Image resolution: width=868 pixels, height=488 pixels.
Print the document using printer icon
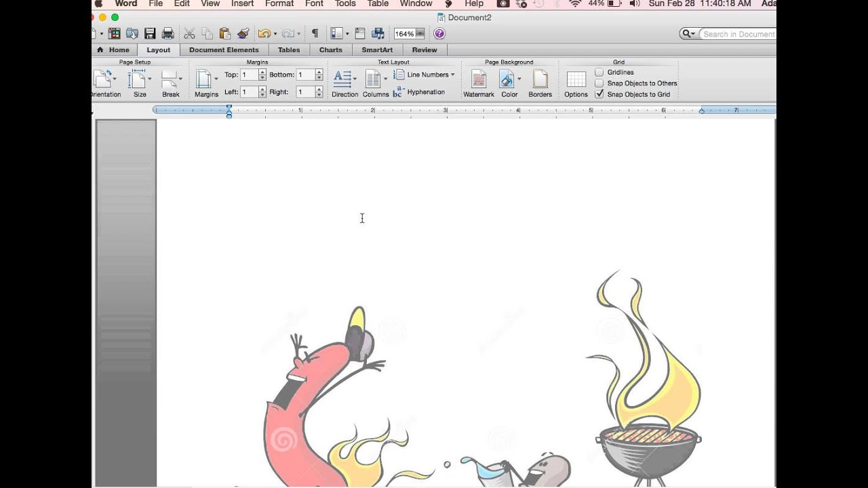pos(167,33)
